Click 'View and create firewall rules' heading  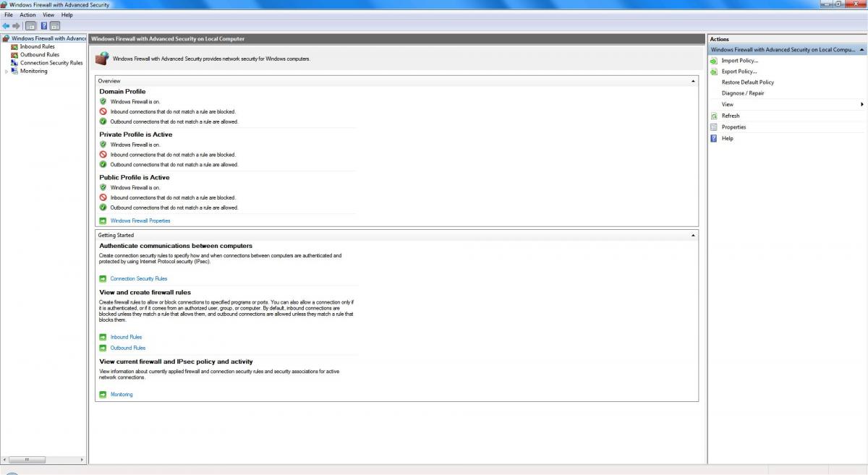[x=145, y=293]
